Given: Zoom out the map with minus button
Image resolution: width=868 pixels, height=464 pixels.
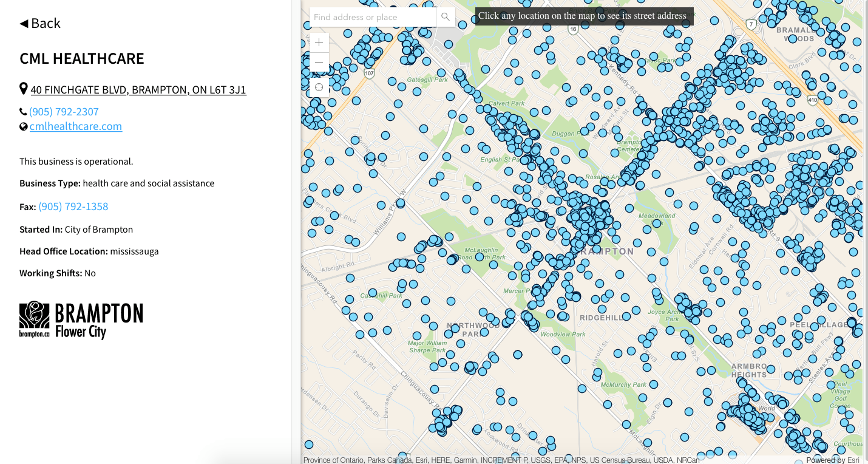Looking at the screenshot, I should [x=319, y=63].
